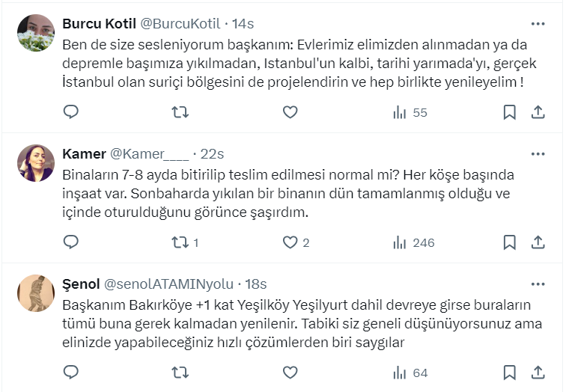Viewport: 566px width, 392px height.
Task: Reply to Şenol's tweet
Action: 71,372
